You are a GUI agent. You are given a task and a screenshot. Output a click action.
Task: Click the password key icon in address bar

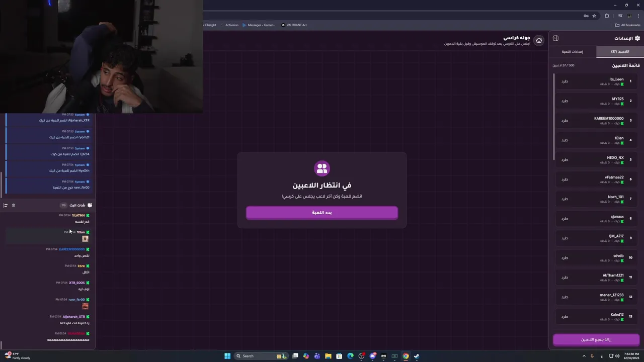(x=586, y=16)
